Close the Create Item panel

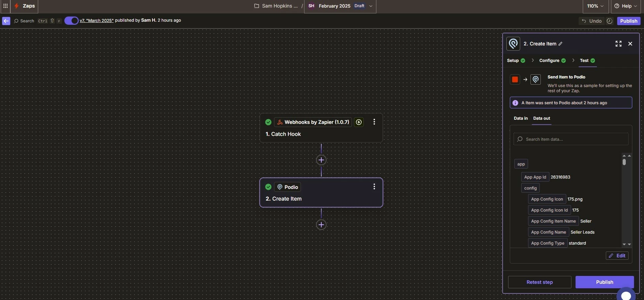pyautogui.click(x=630, y=44)
